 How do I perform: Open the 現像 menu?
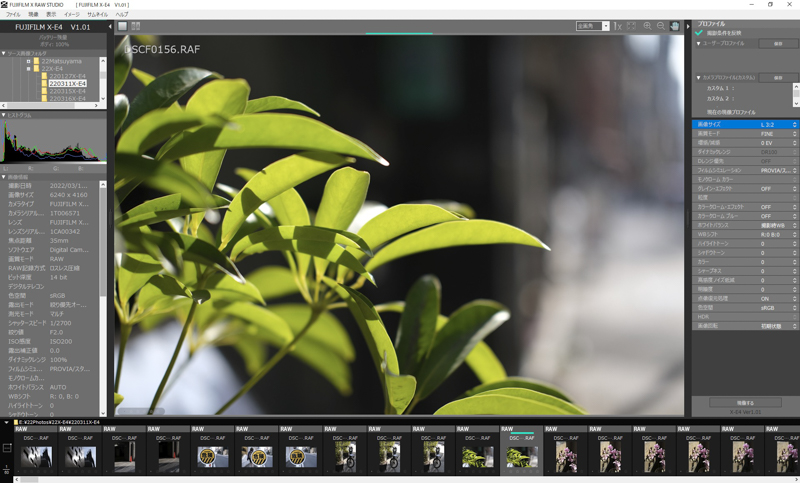tap(33, 14)
